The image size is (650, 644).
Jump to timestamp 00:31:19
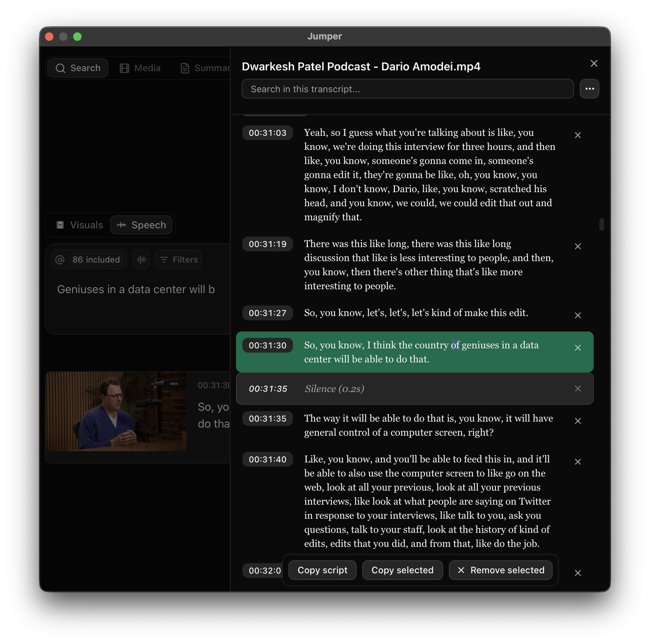[x=267, y=244]
